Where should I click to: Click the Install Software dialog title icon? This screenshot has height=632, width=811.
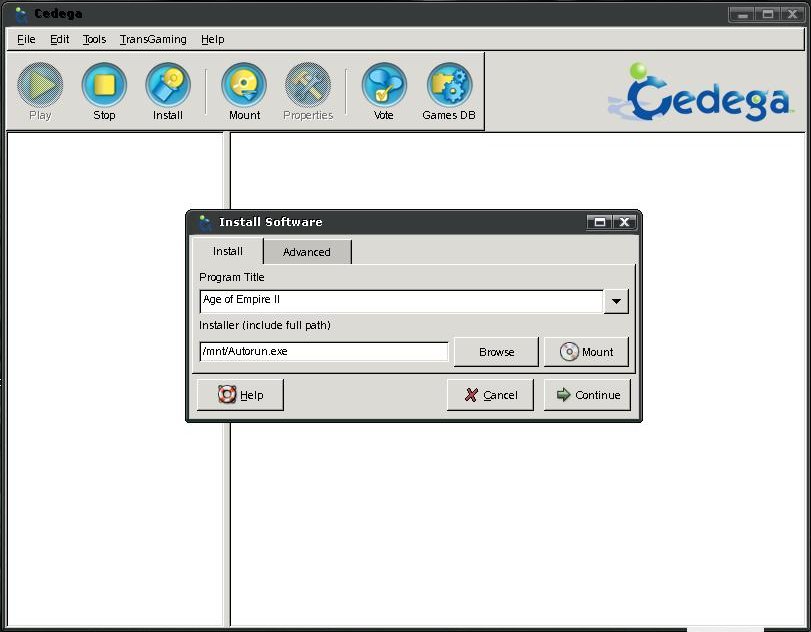point(205,222)
